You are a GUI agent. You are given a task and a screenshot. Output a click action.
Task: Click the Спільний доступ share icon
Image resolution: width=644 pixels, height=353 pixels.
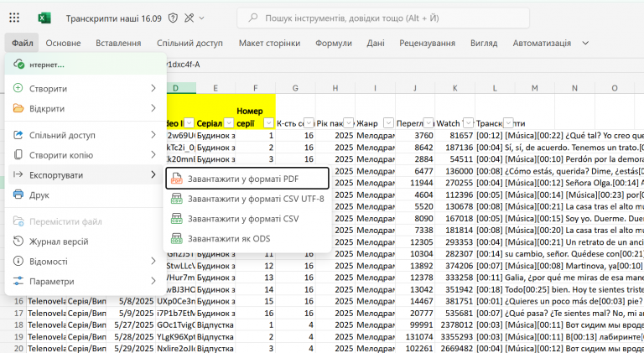[x=18, y=135]
